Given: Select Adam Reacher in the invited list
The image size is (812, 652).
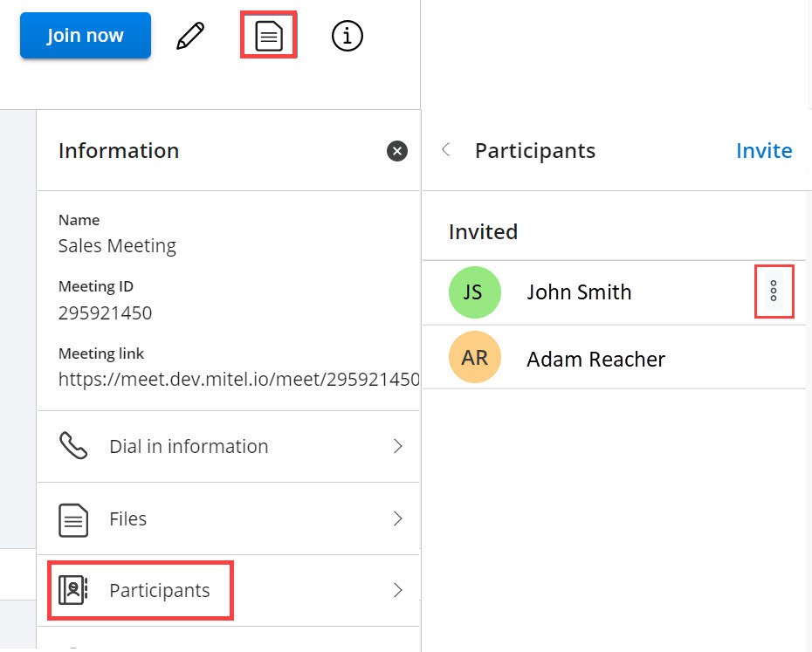Looking at the screenshot, I should tap(596, 359).
